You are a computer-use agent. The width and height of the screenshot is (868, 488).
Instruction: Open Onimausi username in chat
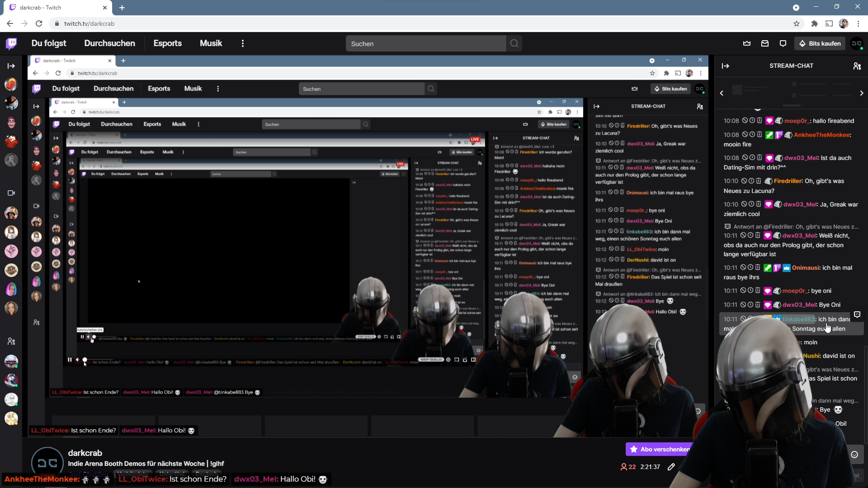point(806,267)
